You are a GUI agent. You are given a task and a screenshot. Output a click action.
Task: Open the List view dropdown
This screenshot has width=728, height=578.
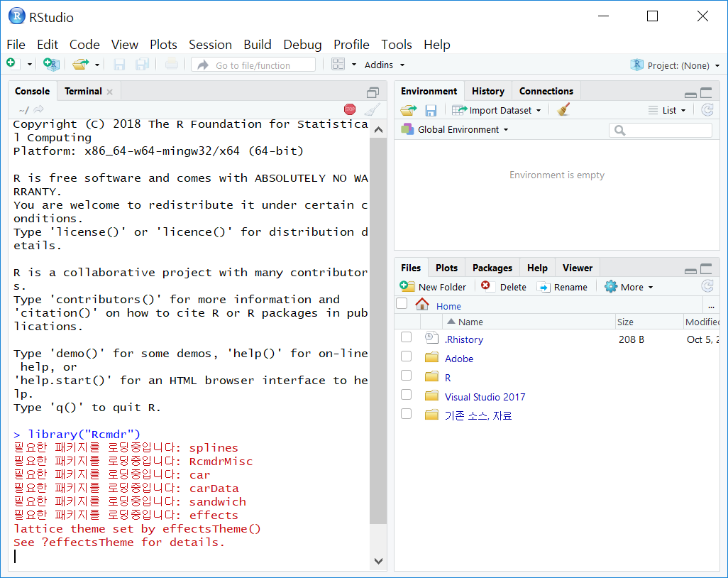pyautogui.click(x=667, y=111)
